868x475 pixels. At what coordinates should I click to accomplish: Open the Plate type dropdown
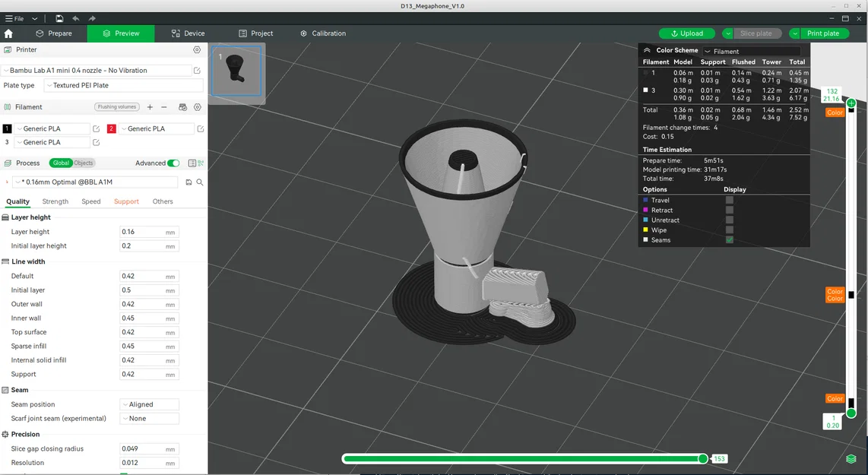pos(123,86)
